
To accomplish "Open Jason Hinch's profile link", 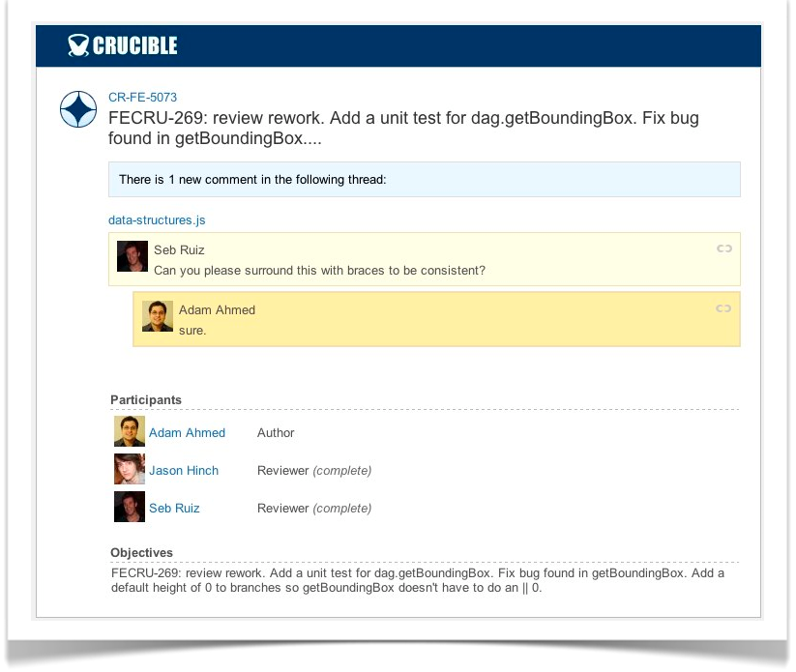I will 184,471.
